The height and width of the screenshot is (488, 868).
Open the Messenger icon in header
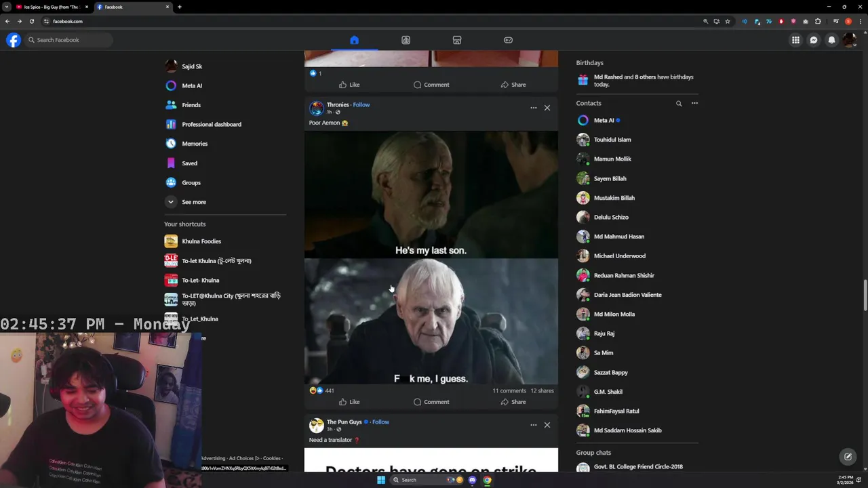(814, 40)
